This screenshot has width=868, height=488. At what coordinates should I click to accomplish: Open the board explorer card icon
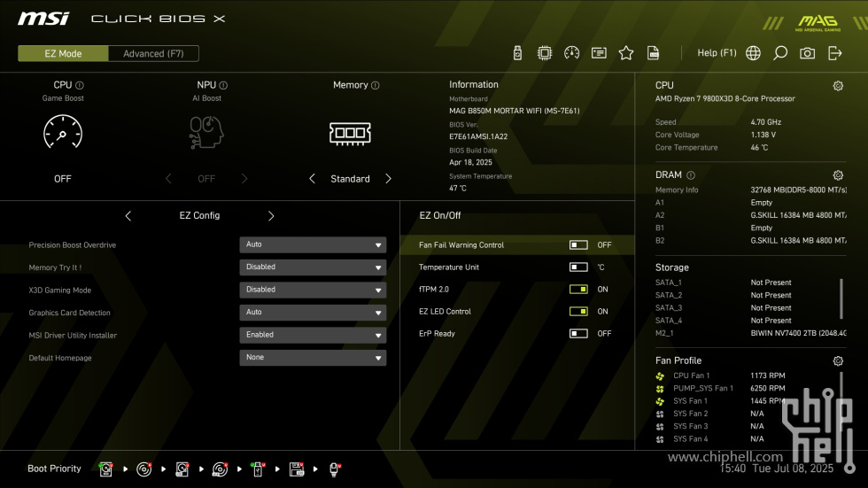[599, 53]
